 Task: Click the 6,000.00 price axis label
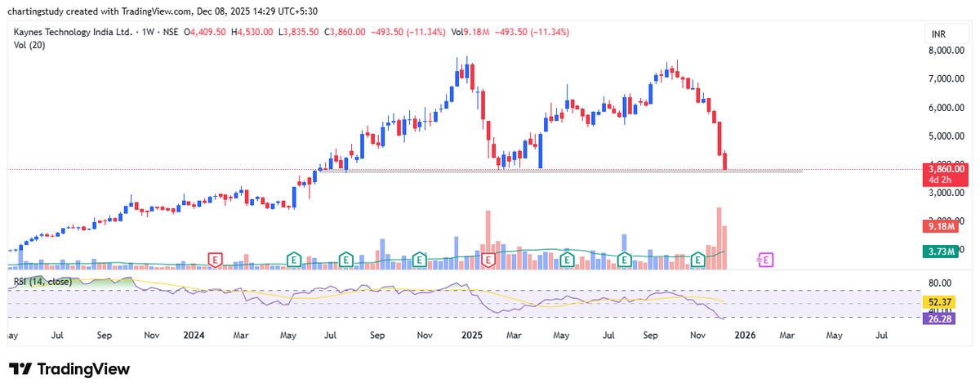pos(946,108)
